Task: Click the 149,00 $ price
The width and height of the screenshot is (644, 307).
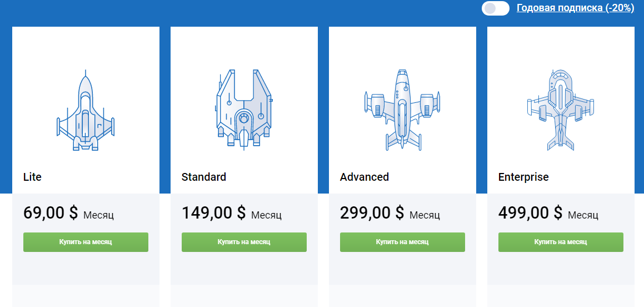Action: pos(213,213)
